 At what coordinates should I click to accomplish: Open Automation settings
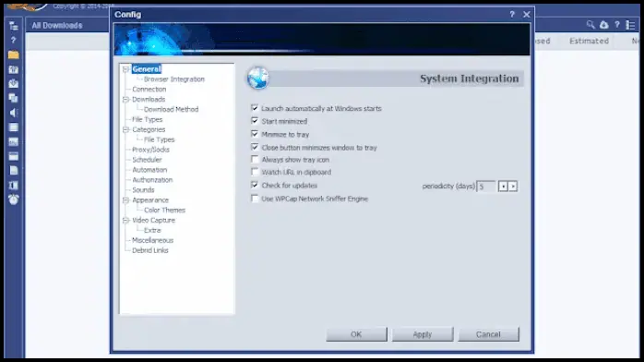point(149,170)
